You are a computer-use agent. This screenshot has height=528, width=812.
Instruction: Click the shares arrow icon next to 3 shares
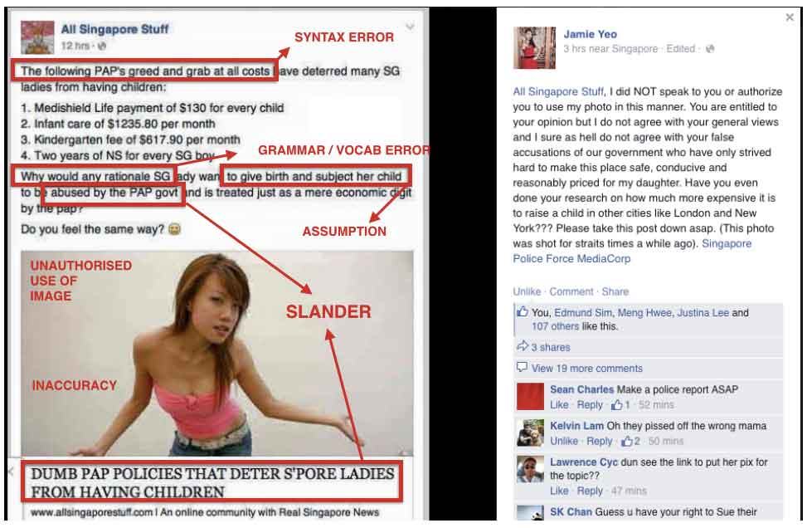tap(523, 346)
